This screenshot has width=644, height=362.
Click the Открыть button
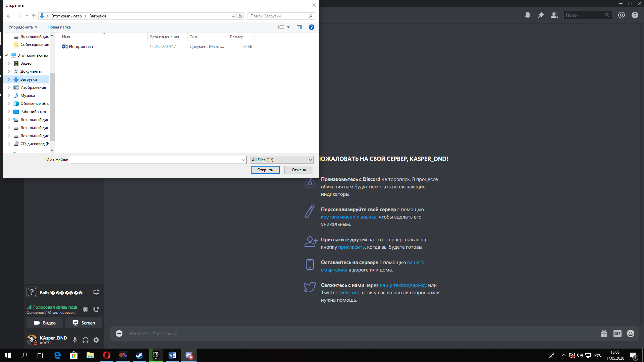[x=265, y=170]
